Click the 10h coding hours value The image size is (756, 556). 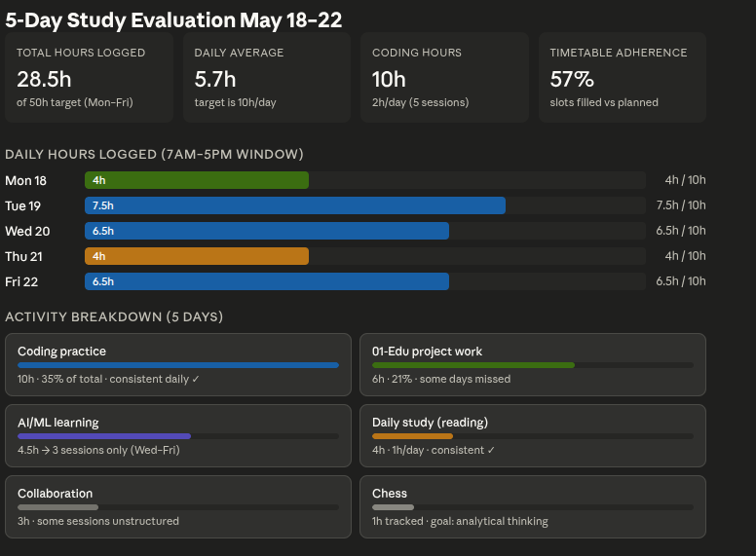[x=389, y=80]
